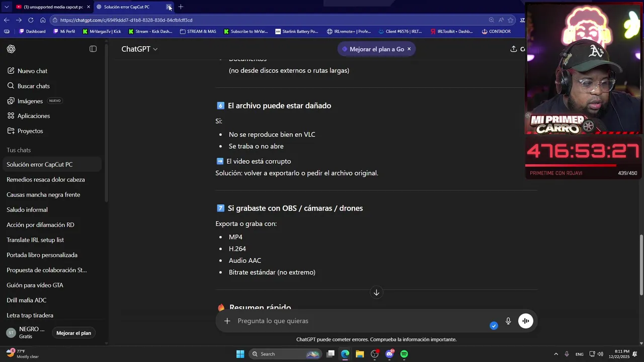This screenshot has height=362, width=644.
Task: Click the browser home icon
Action: coord(43,20)
